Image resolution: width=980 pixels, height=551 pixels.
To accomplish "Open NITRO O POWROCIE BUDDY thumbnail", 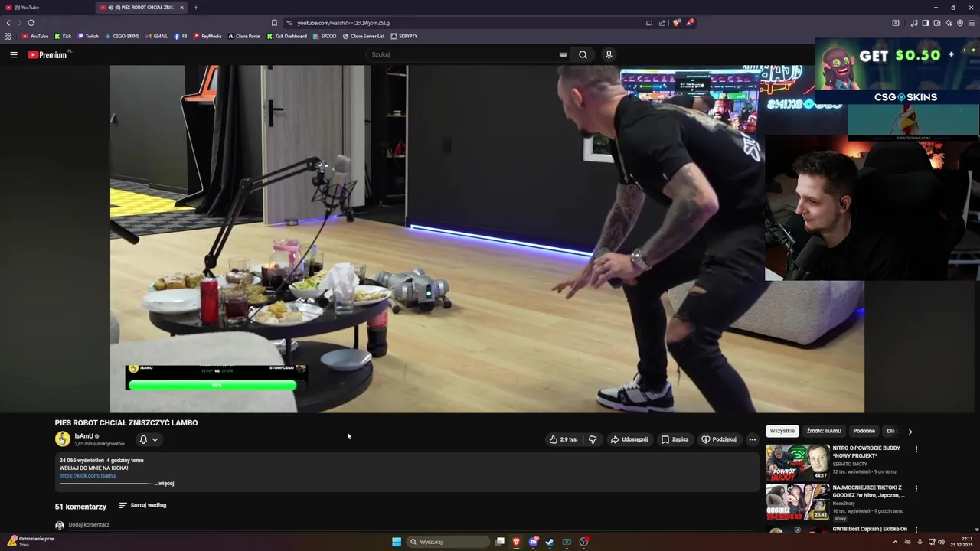I will (797, 462).
